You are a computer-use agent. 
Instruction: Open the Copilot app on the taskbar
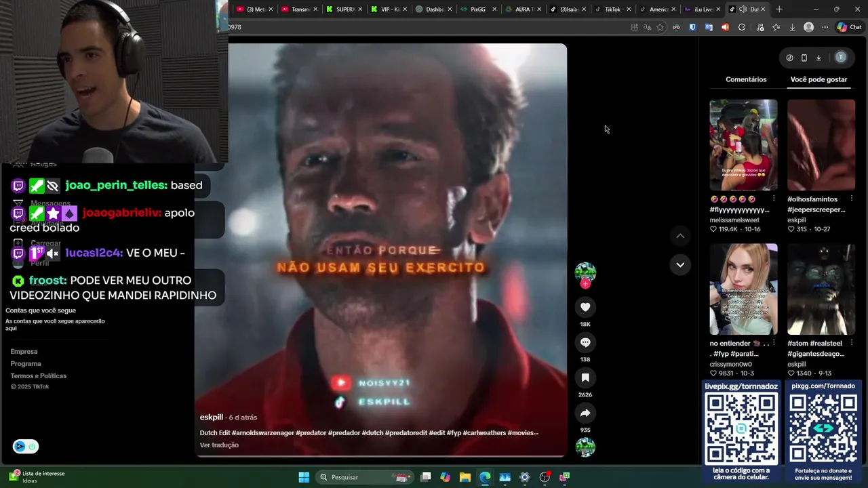[445, 477]
